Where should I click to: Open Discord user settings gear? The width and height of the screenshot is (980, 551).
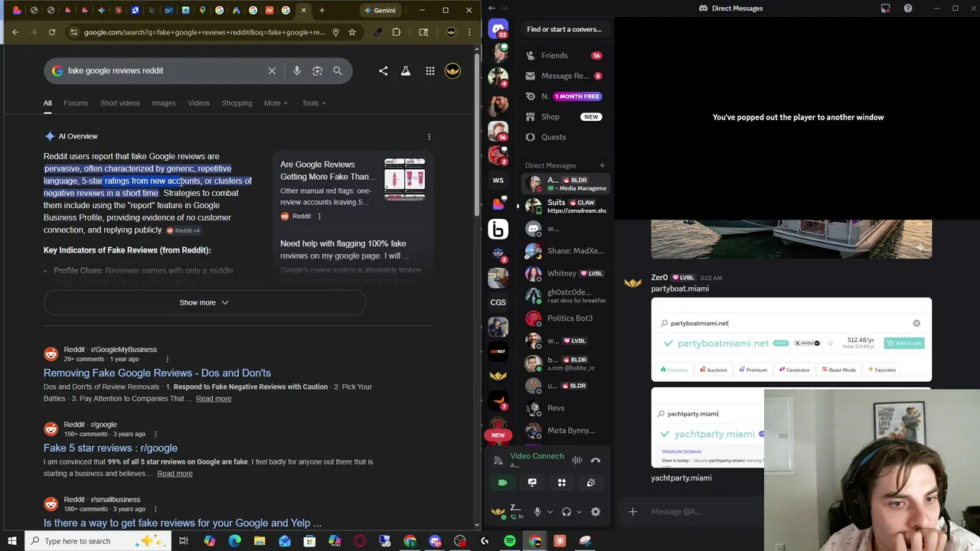[x=596, y=512]
